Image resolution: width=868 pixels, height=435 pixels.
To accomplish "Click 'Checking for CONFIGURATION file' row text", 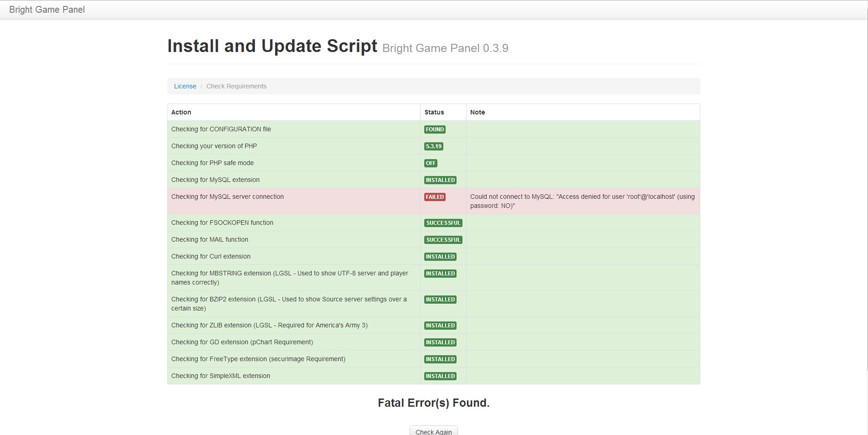I will (x=221, y=129).
